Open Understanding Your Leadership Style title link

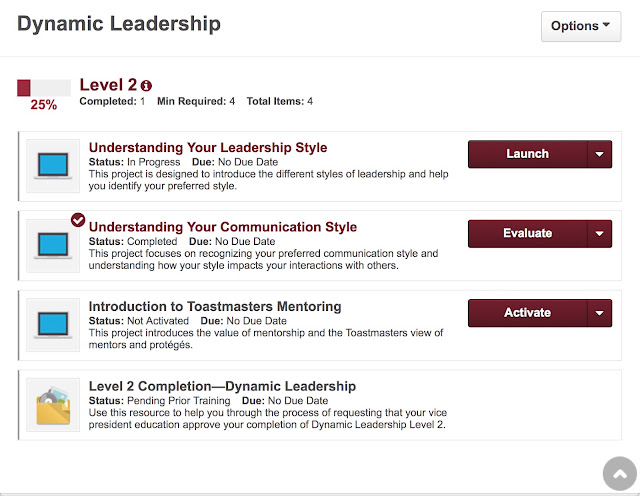[x=208, y=147]
